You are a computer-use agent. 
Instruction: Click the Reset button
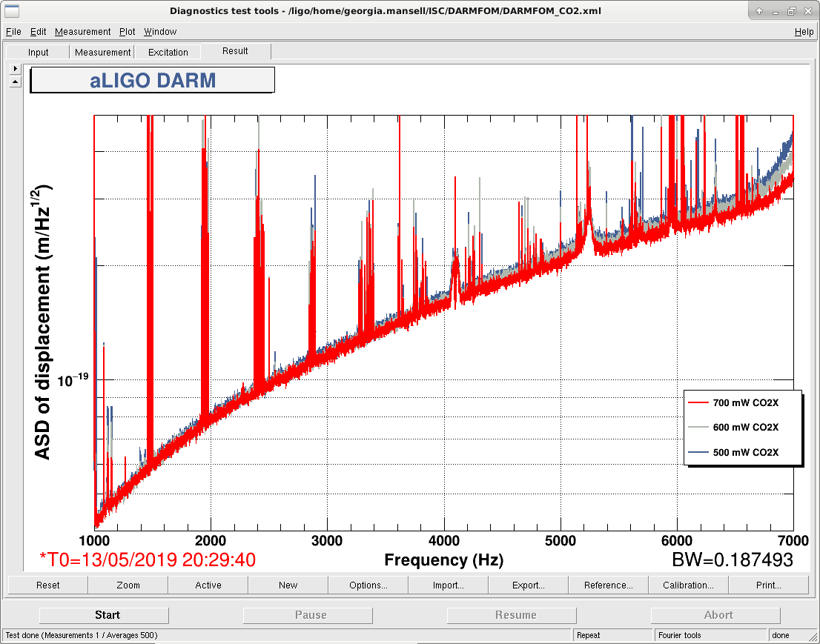pos(48,585)
